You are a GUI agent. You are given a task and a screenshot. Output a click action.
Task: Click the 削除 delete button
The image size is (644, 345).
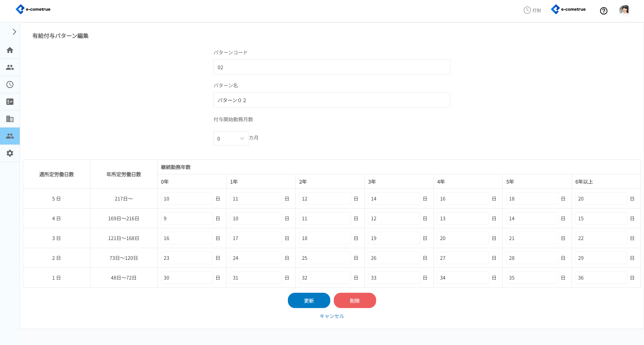(354, 301)
